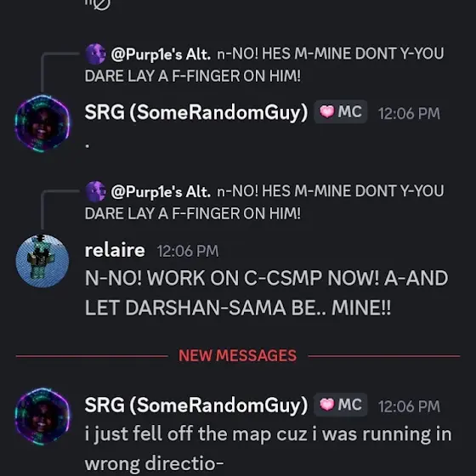View SRG's profile avatar beside the dot message
Screen dimensions: 476x476
click(x=42, y=123)
